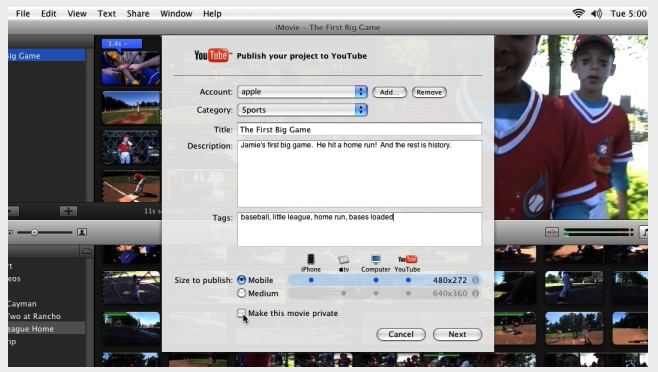Click the Cancel button
Image resolution: width=658 pixels, height=372 pixels.
tap(401, 334)
